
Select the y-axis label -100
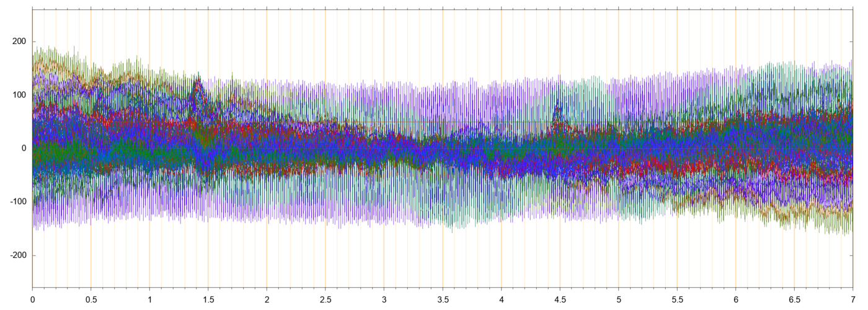(x=18, y=201)
